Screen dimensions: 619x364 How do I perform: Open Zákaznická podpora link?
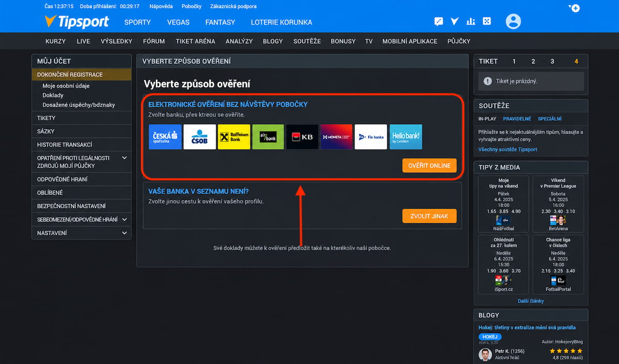(233, 7)
